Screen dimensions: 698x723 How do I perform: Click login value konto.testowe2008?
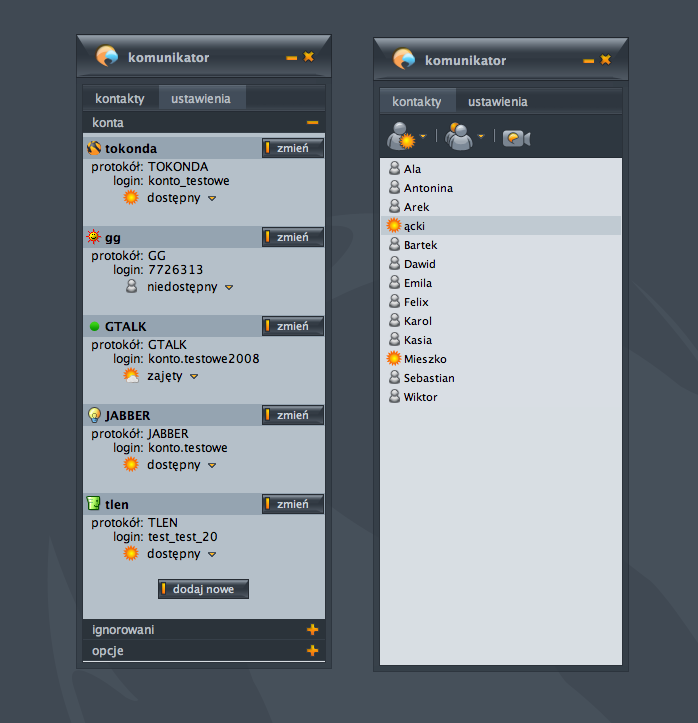click(204, 358)
